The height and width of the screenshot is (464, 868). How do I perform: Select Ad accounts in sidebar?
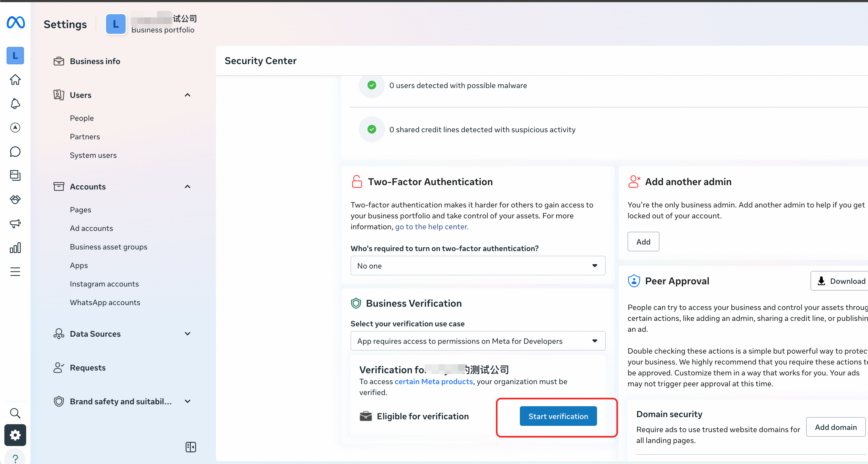91,228
